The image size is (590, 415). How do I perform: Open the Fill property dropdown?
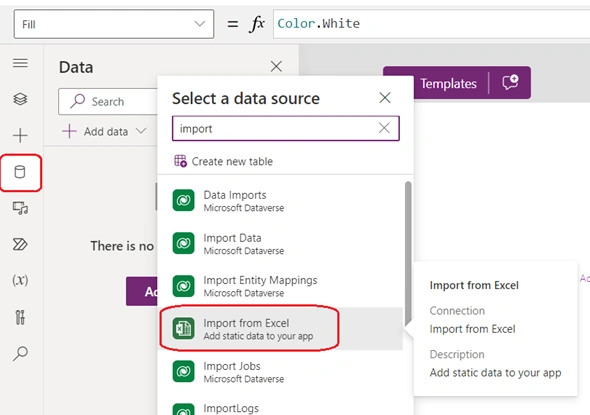(114, 24)
